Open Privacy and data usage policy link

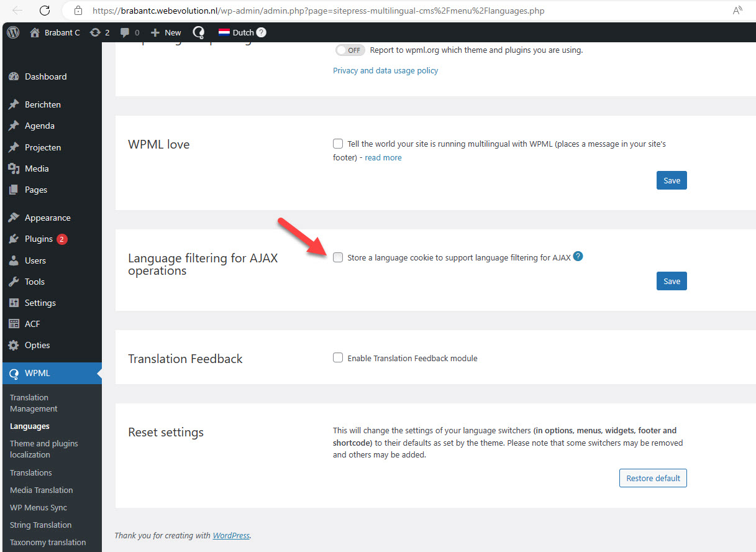tap(385, 70)
